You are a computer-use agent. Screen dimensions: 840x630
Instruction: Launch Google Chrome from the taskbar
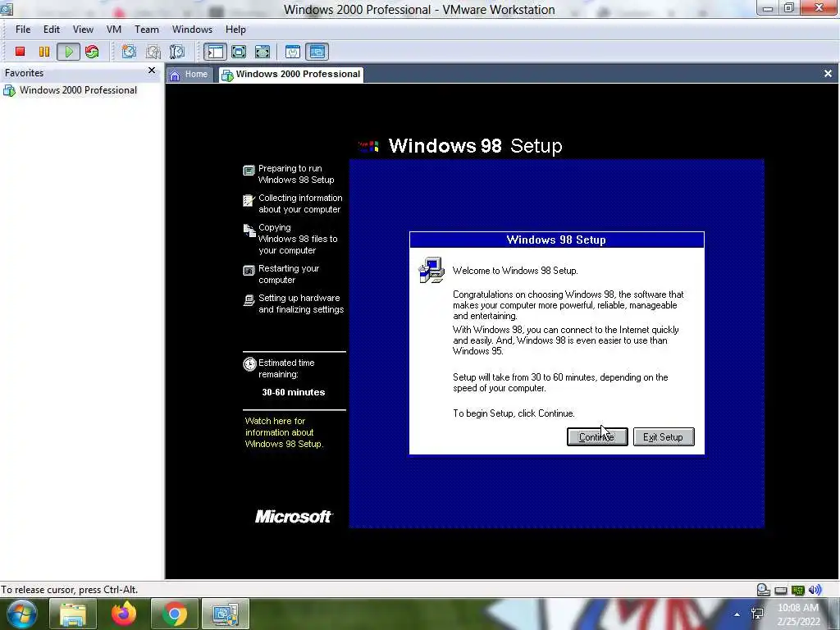tap(175, 614)
